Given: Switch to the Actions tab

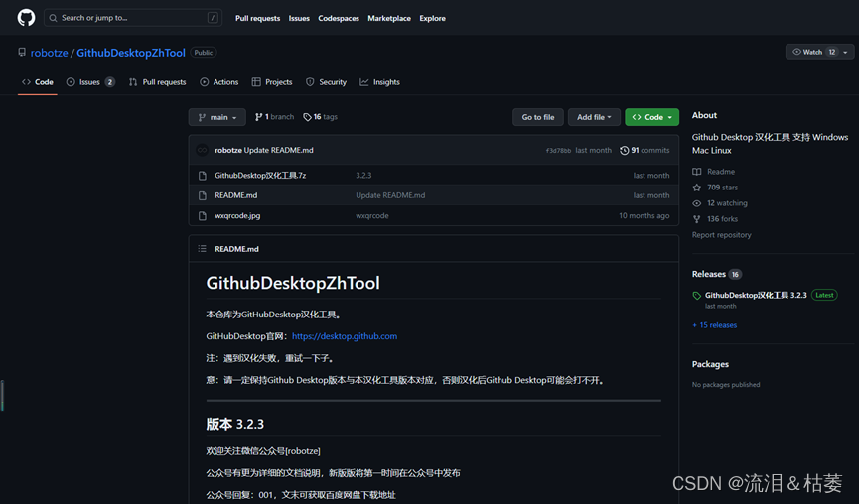Looking at the screenshot, I should pos(219,82).
